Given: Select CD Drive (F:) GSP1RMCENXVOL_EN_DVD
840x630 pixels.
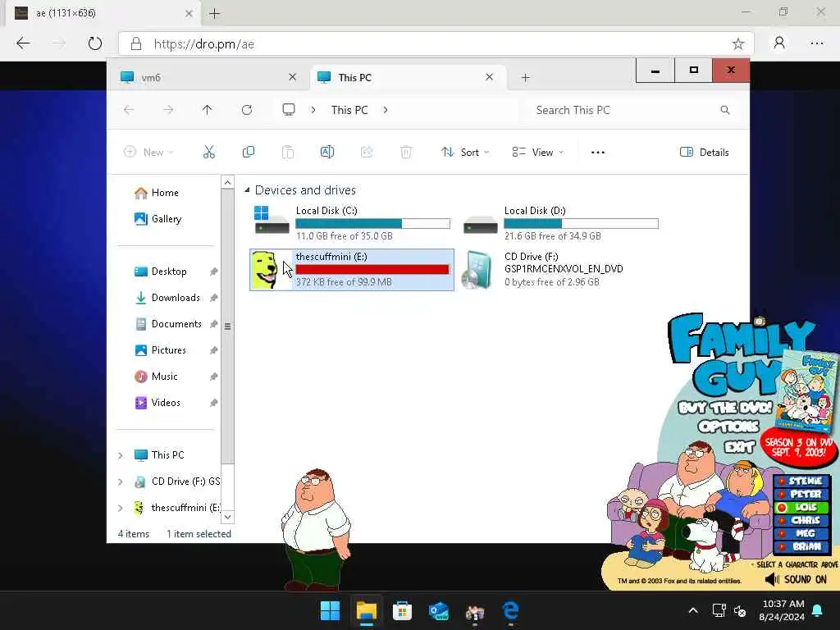Looking at the screenshot, I should [560, 269].
